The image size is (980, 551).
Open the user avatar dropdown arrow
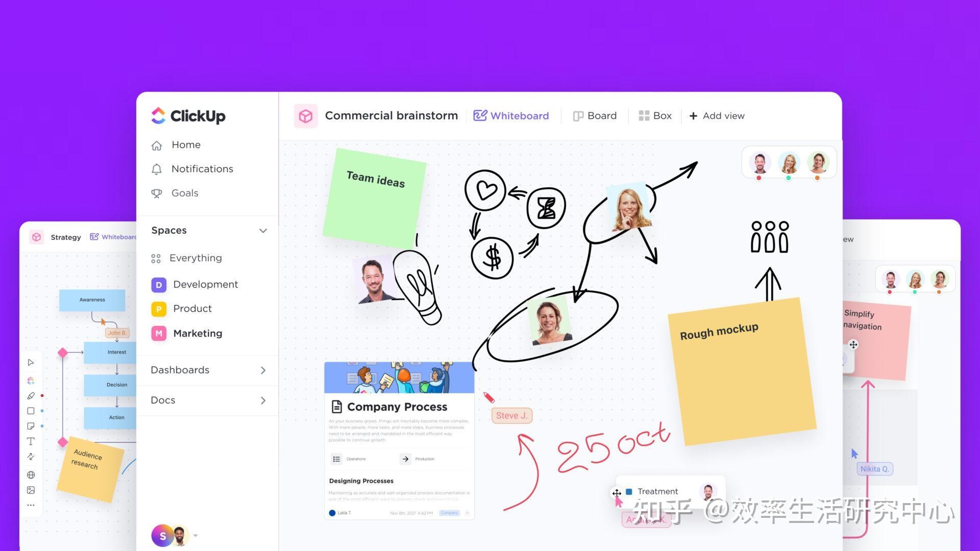195,536
